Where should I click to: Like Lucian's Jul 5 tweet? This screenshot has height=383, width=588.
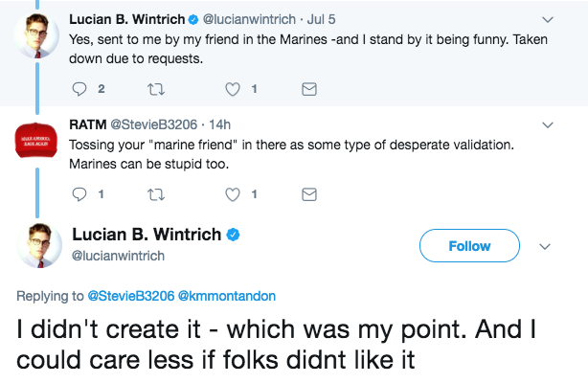click(x=231, y=90)
